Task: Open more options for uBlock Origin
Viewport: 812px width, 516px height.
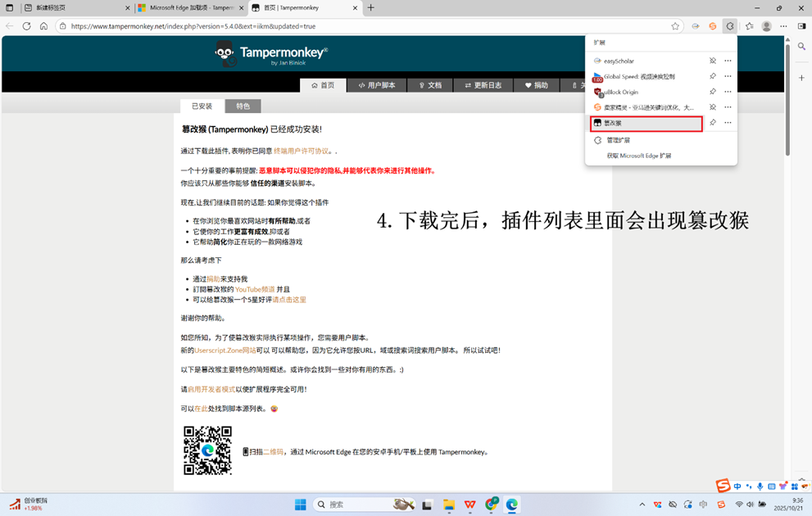Action: click(x=726, y=92)
